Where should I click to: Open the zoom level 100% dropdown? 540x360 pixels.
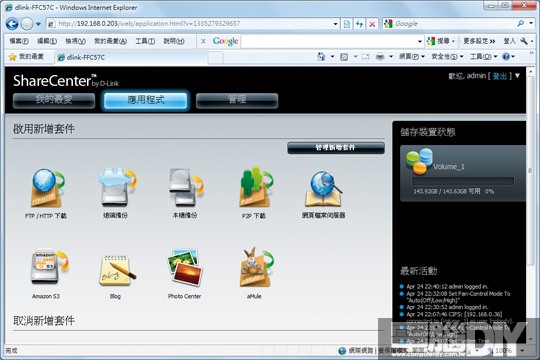522,351
